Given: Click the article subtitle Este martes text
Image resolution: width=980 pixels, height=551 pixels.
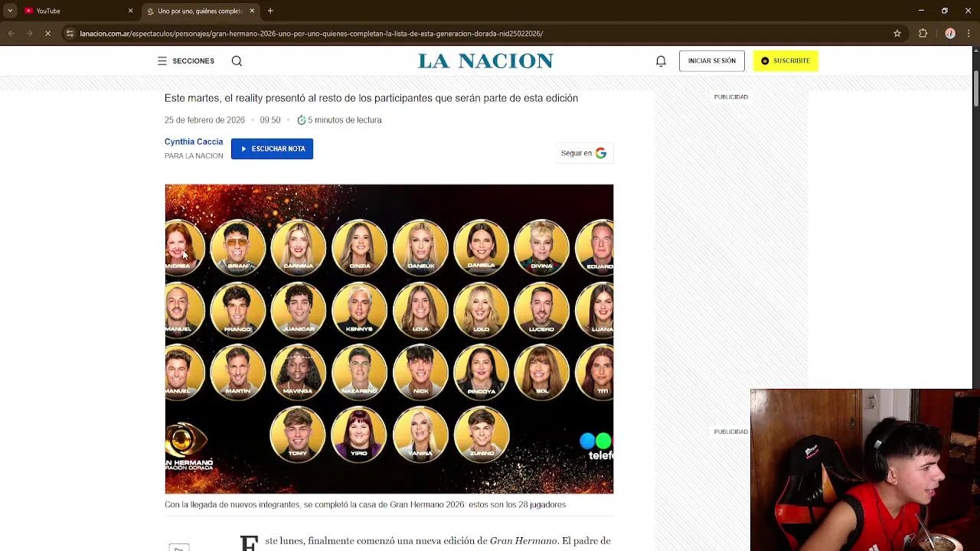Looking at the screenshot, I should (x=371, y=98).
